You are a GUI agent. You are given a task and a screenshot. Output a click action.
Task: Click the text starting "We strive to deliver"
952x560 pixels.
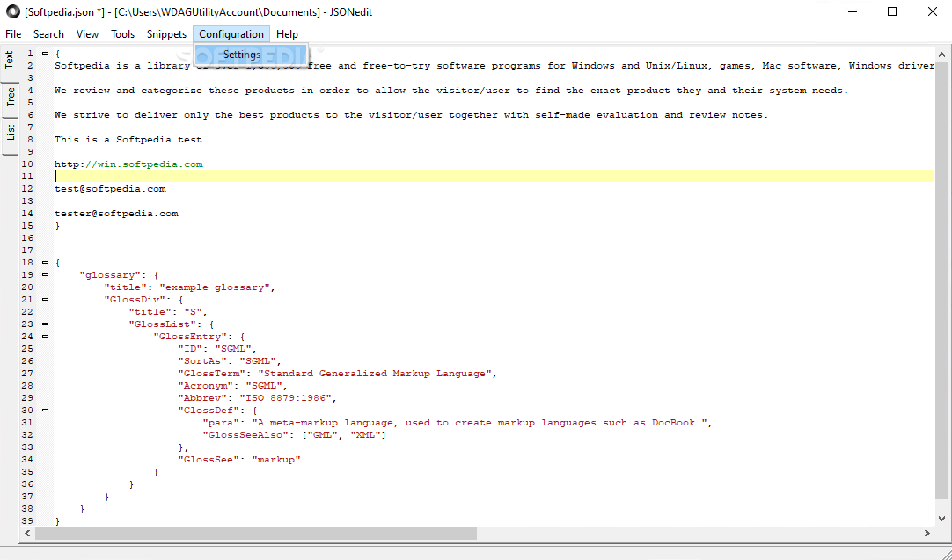click(x=411, y=115)
